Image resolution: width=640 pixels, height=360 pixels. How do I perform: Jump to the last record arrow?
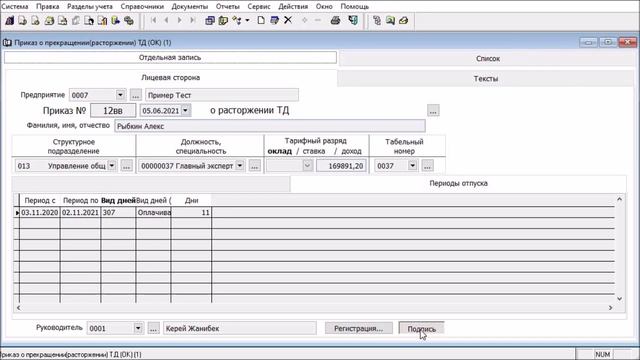[193, 20]
